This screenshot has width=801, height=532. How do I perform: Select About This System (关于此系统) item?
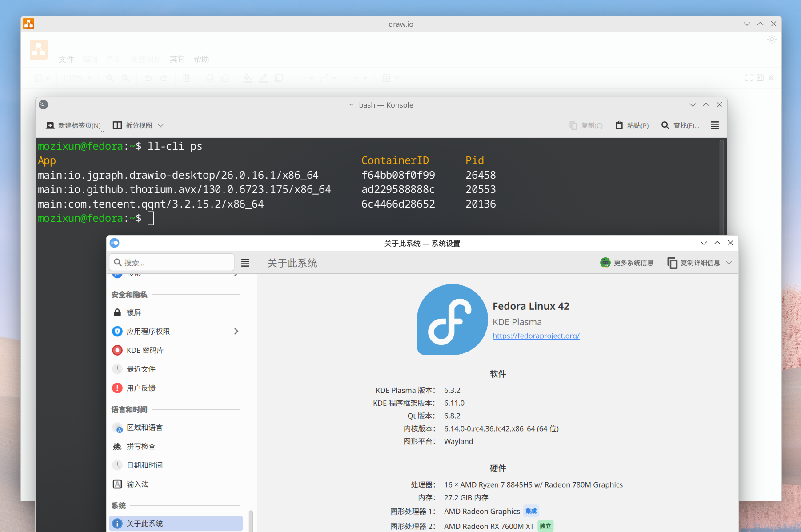pyautogui.click(x=176, y=524)
